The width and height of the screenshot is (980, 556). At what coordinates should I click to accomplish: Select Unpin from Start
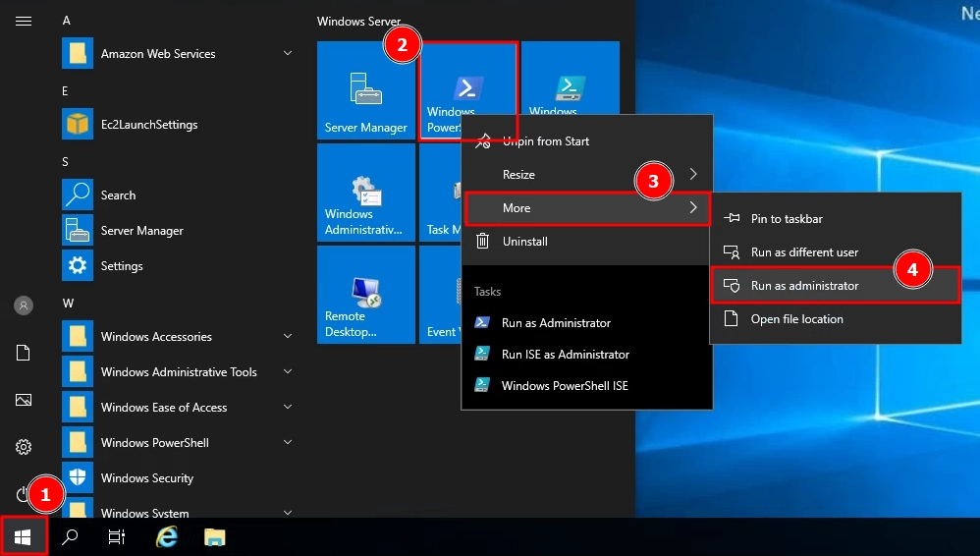point(546,141)
